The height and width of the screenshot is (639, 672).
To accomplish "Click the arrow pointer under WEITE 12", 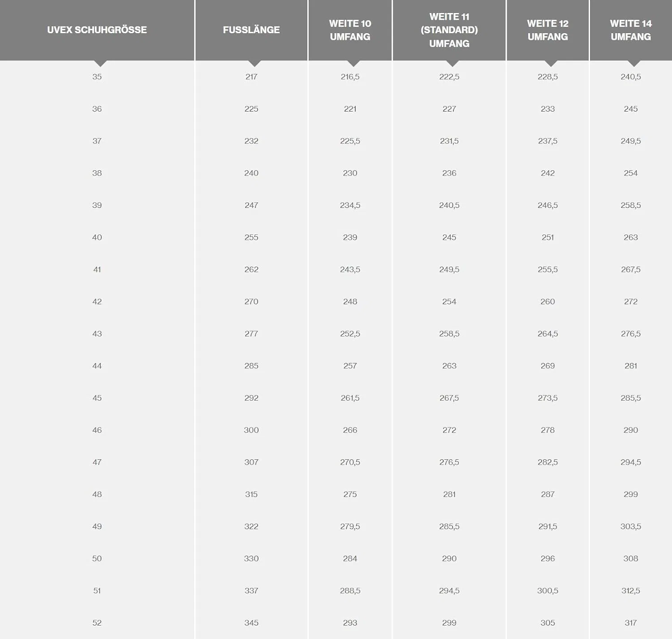I will (x=551, y=63).
